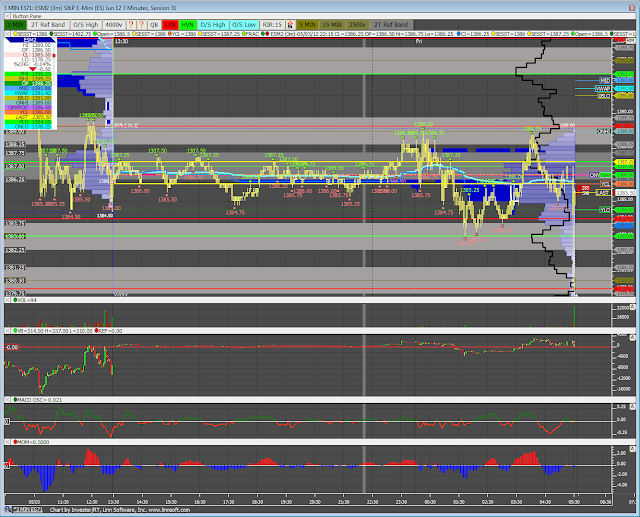Close the chart window

(632, 7)
